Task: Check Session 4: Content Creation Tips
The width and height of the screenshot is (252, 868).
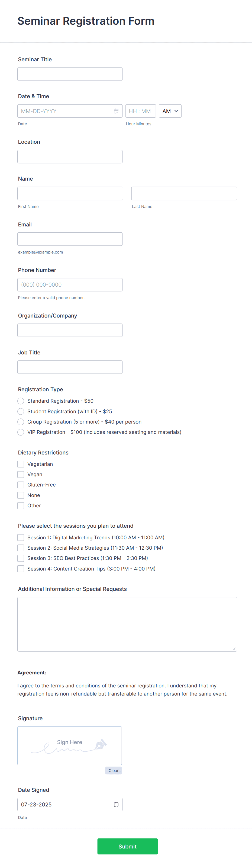Action: point(21,568)
